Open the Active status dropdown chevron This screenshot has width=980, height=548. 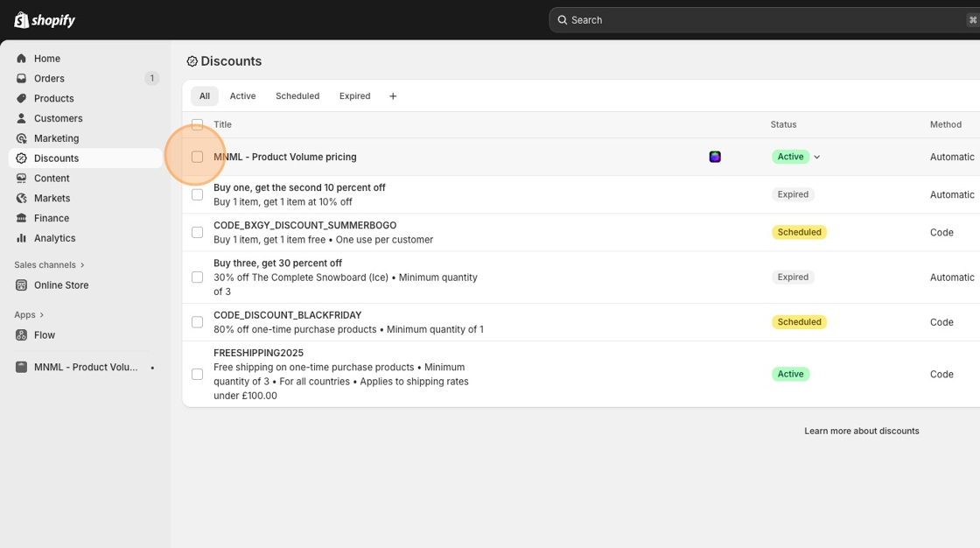tap(817, 157)
